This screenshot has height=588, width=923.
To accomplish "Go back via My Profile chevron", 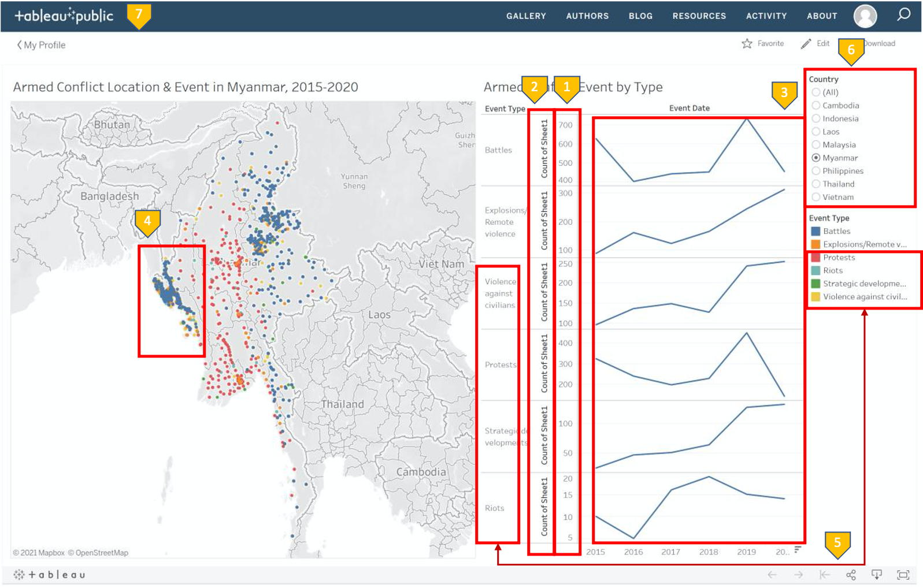I will pyautogui.click(x=20, y=45).
